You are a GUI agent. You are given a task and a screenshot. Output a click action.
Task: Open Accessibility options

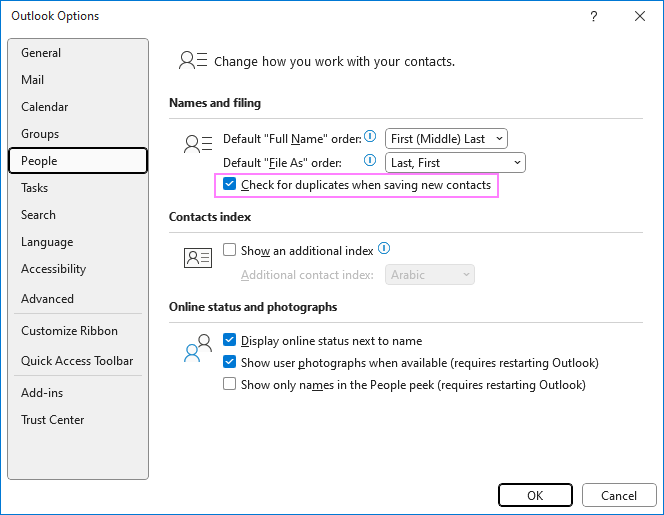[x=78, y=269]
